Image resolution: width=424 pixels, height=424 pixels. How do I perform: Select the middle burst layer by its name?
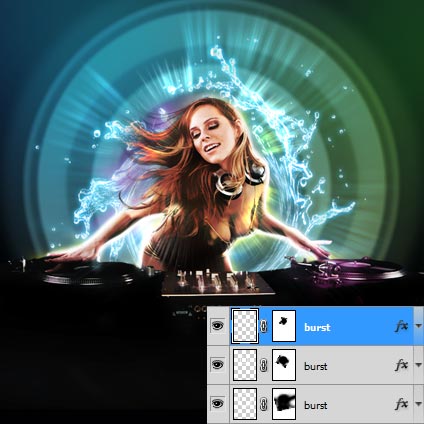(316, 366)
